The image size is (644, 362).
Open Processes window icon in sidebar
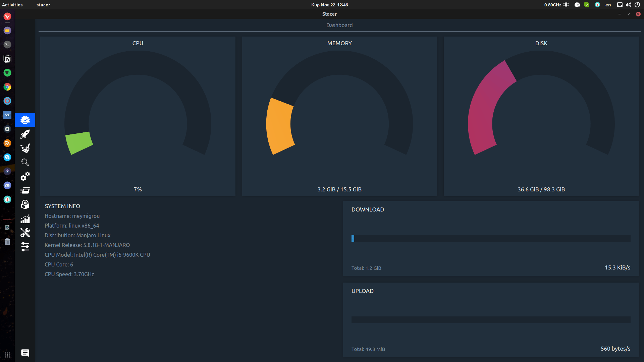pos(25,190)
